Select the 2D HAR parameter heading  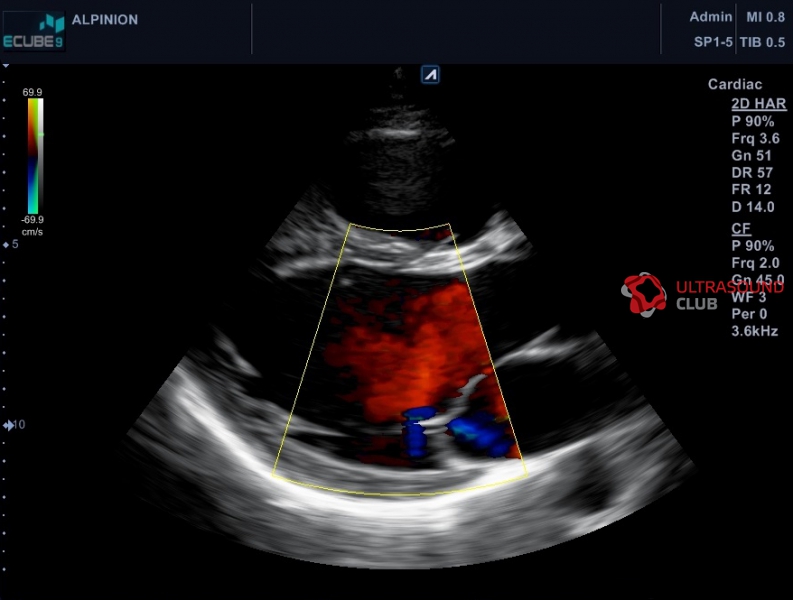coord(759,104)
